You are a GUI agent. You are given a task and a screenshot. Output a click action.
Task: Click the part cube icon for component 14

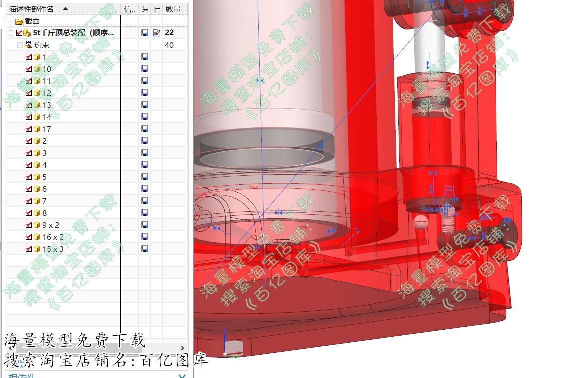(37, 117)
